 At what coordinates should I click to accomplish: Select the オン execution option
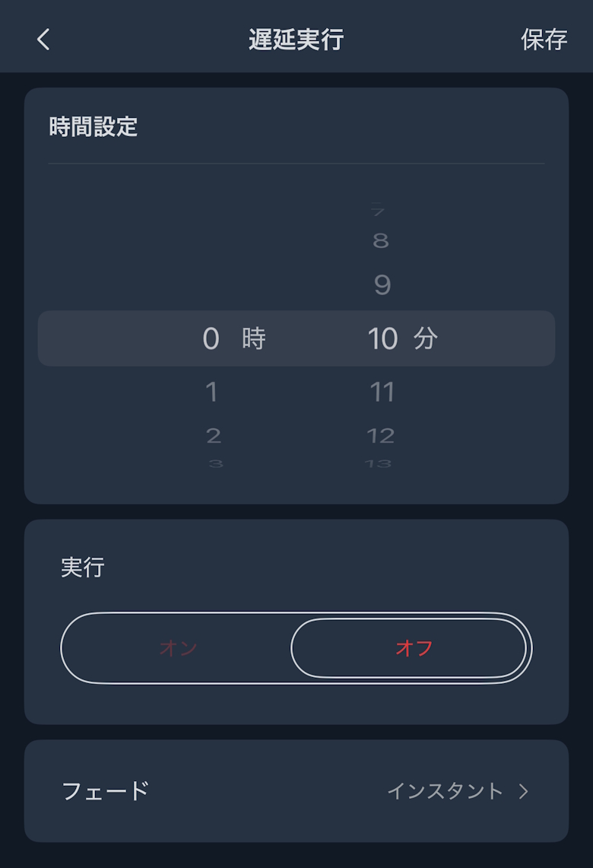pos(178,648)
